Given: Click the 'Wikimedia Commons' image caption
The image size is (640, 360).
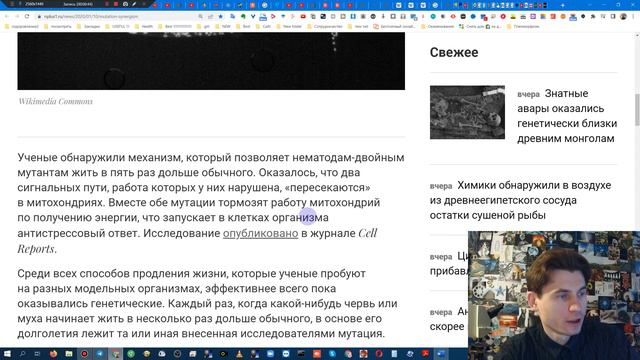Looking at the screenshot, I should [55, 101].
